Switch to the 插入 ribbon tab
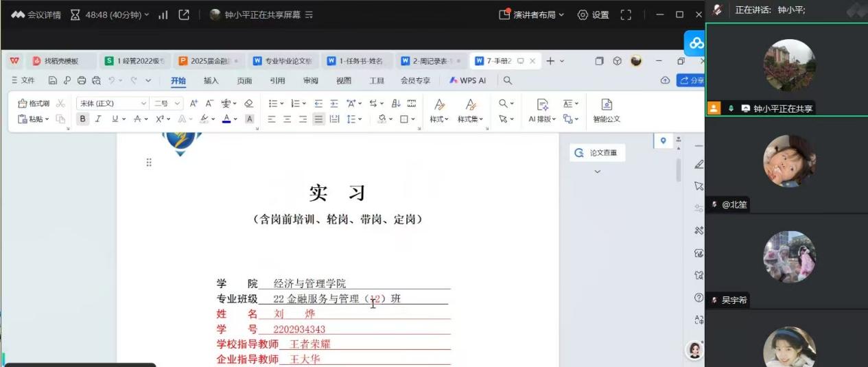This screenshot has width=868, height=367. pos(211,80)
